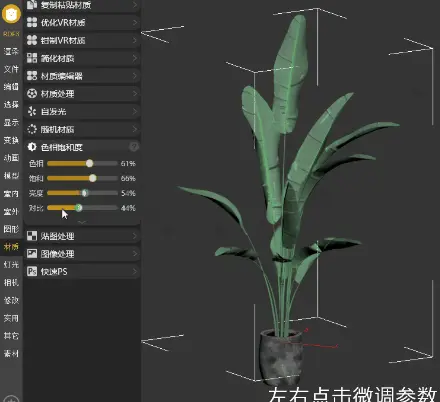Expand the 材质编辑器 row chevron
Viewport: 440px width, 402px height.
[135, 76]
